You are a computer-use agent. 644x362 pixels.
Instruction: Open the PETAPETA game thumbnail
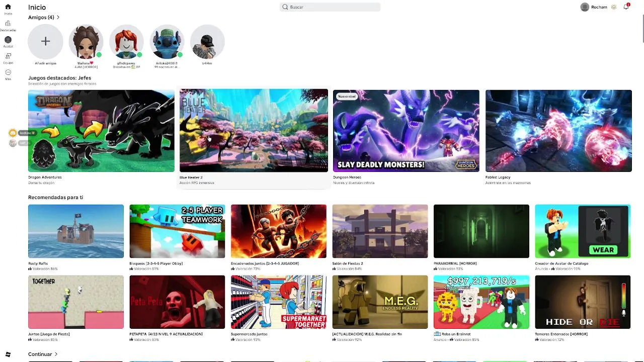coord(177,302)
